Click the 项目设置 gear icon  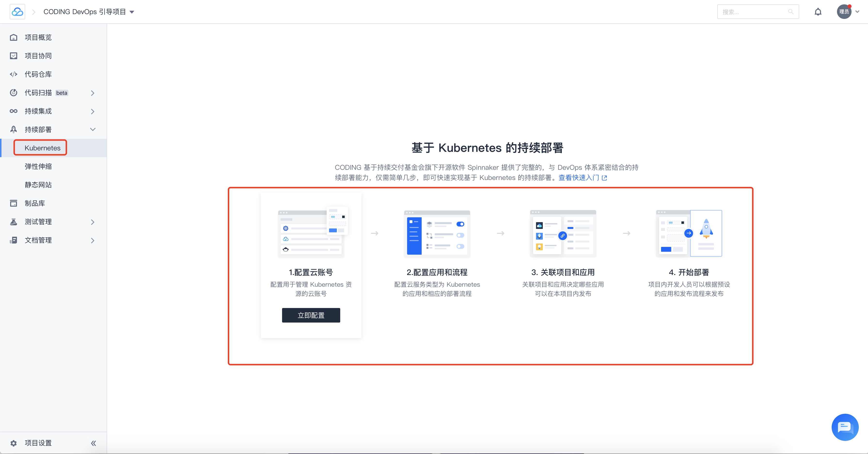tap(14, 443)
